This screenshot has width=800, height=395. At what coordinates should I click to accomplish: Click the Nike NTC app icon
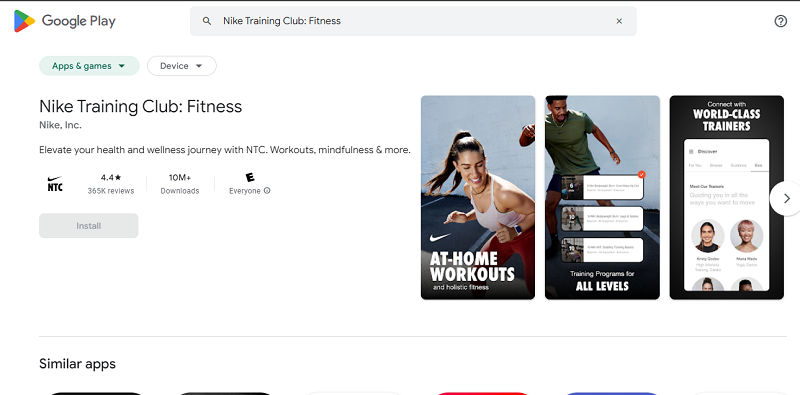[55, 184]
